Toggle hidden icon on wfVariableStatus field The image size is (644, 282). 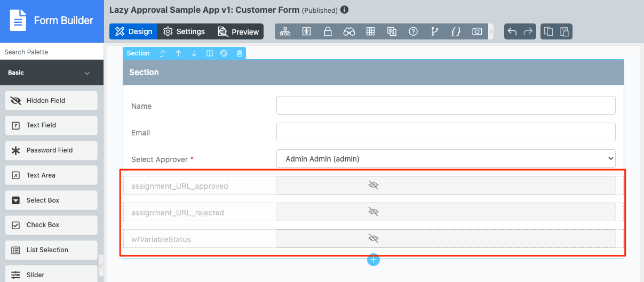373,238
